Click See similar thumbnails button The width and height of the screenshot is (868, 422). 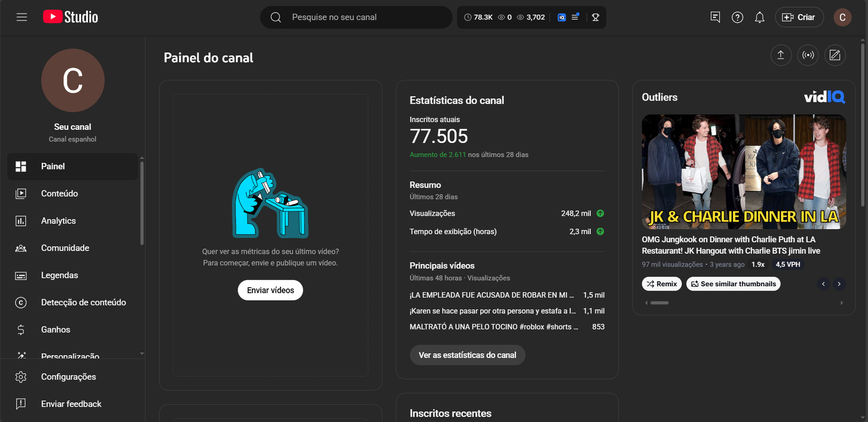[733, 284]
